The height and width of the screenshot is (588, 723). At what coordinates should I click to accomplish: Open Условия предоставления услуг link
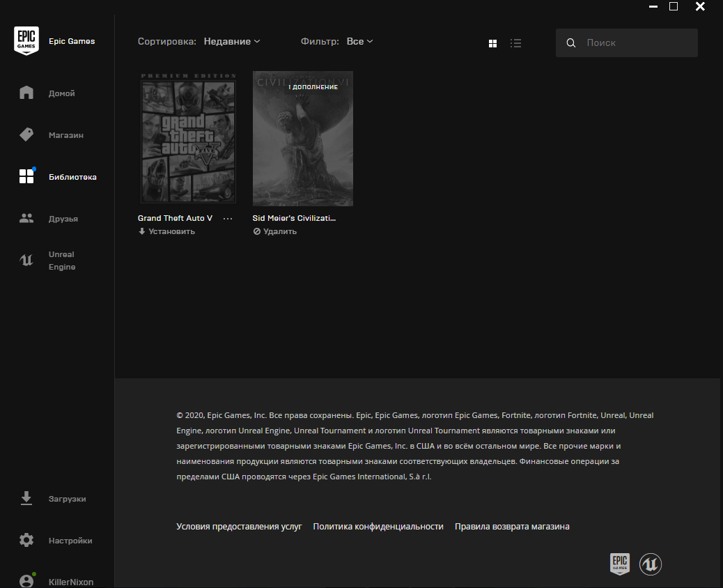point(239,527)
